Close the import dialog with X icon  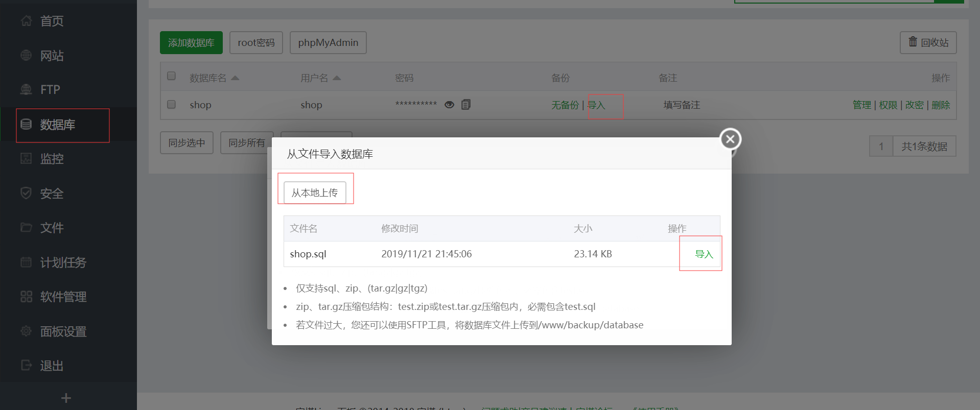731,139
